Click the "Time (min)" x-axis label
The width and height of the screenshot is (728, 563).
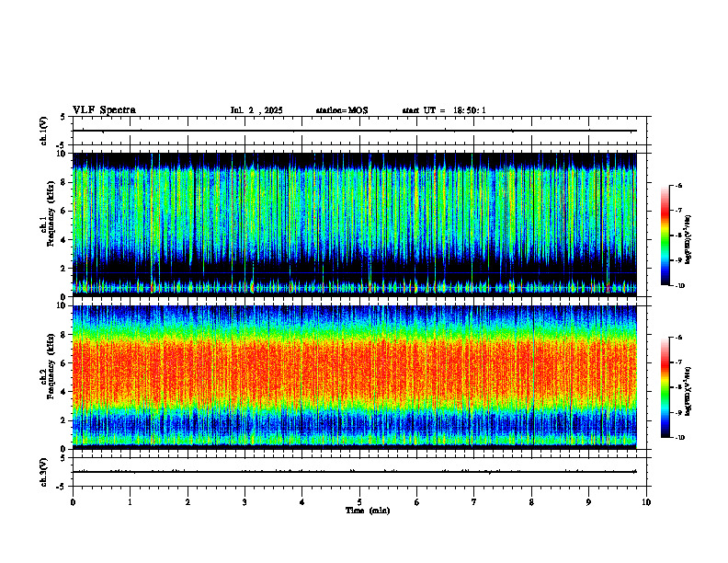click(x=368, y=511)
